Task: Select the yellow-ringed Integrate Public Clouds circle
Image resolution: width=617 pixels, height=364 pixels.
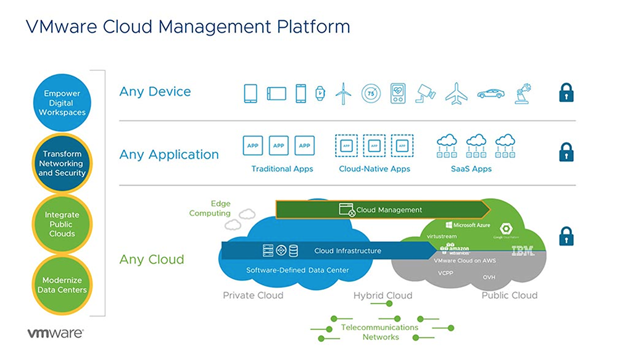Action: 62,224
